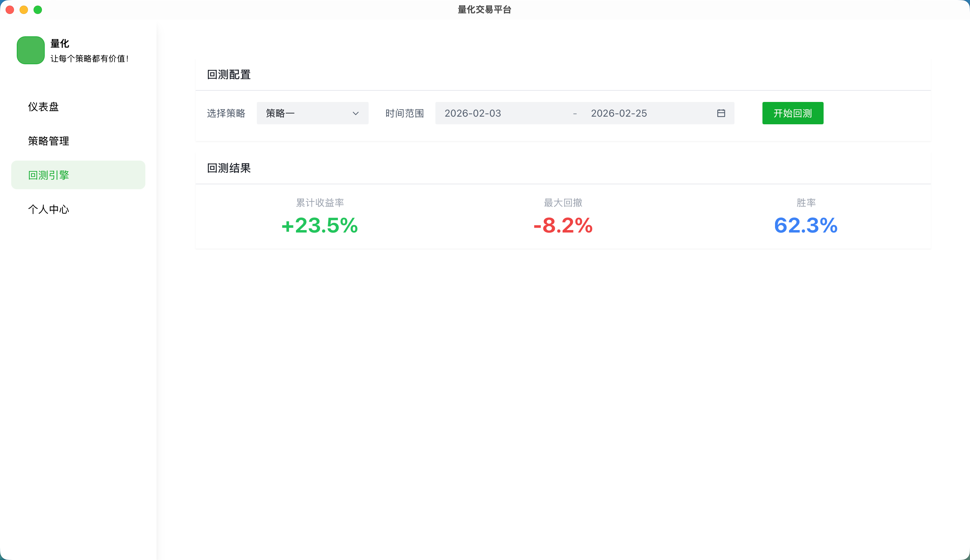Click the blue 62.3% win rate value
The width and height of the screenshot is (970, 560).
[x=805, y=226]
